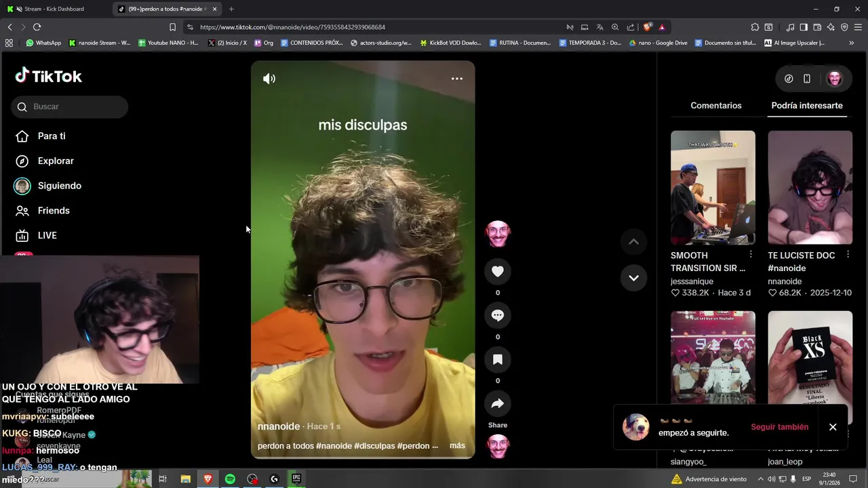Open the browser hamburger menu
The height and width of the screenshot is (488, 868).
pyautogui.click(x=858, y=27)
